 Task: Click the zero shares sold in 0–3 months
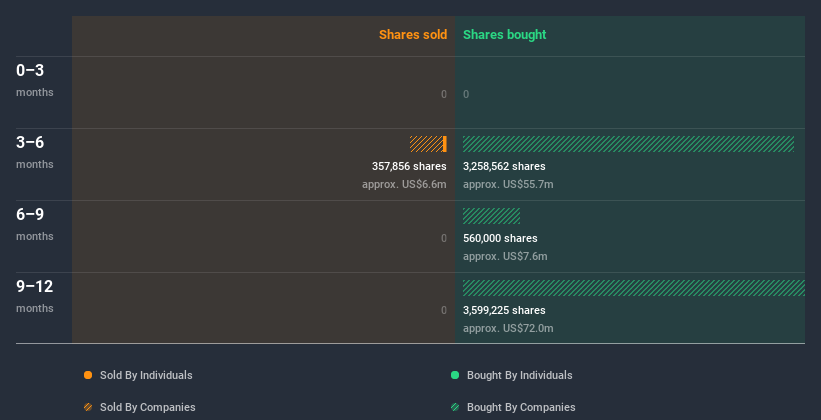click(x=444, y=94)
